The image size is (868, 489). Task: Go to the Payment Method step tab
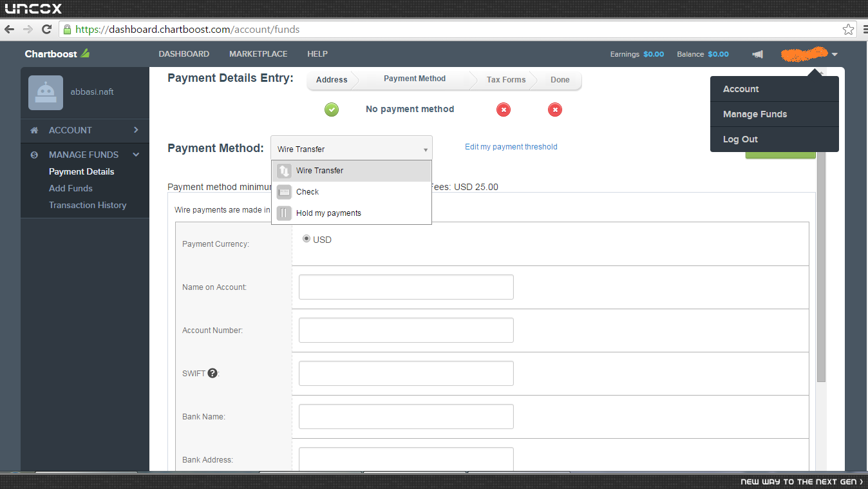(415, 79)
